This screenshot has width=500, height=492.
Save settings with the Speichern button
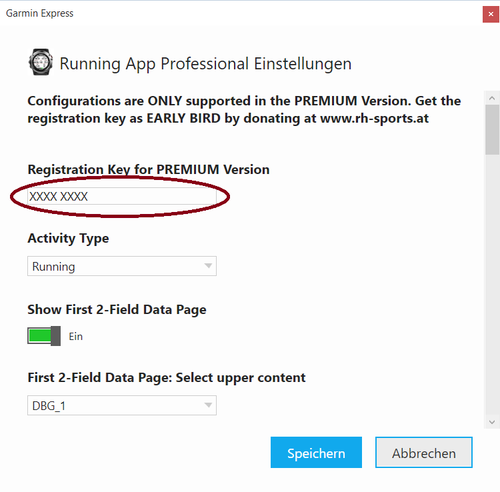tap(316, 452)
